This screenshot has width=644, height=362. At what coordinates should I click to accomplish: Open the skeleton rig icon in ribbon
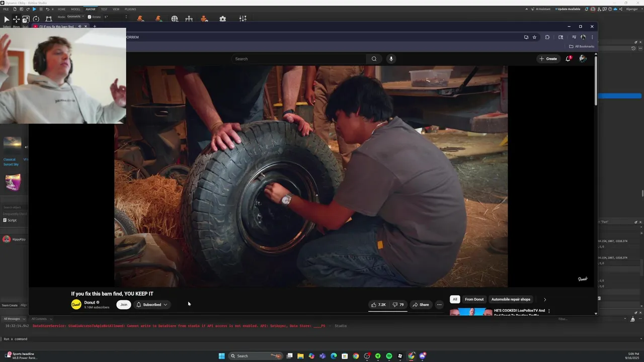click(189, 19)
